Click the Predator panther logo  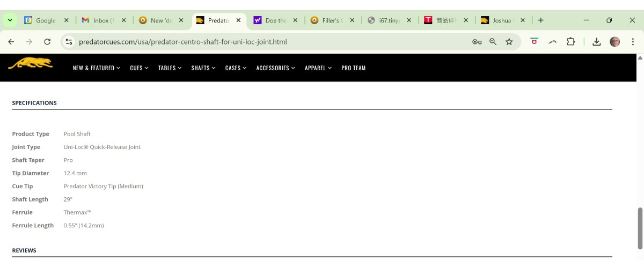tap(30, 63)
